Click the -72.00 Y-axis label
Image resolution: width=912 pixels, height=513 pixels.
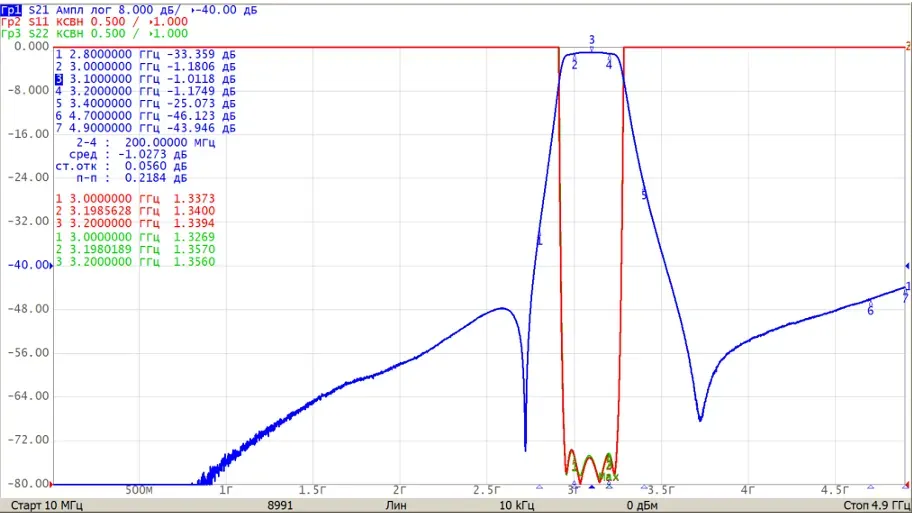click(28, 440)
